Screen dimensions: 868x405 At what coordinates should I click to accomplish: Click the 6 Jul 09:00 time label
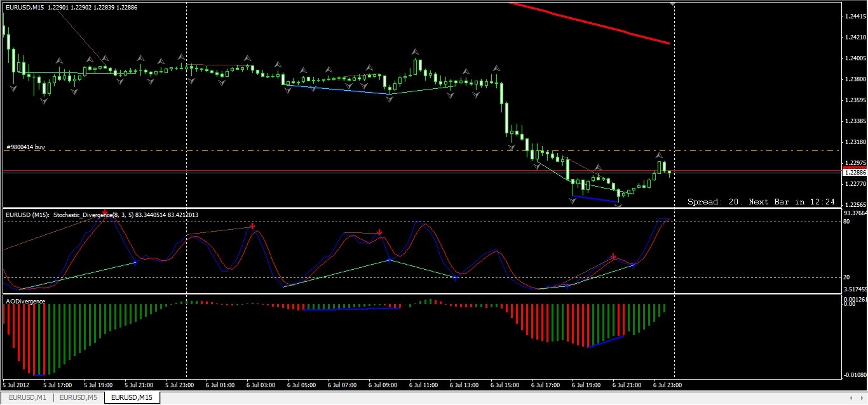(x=383, y=385)
